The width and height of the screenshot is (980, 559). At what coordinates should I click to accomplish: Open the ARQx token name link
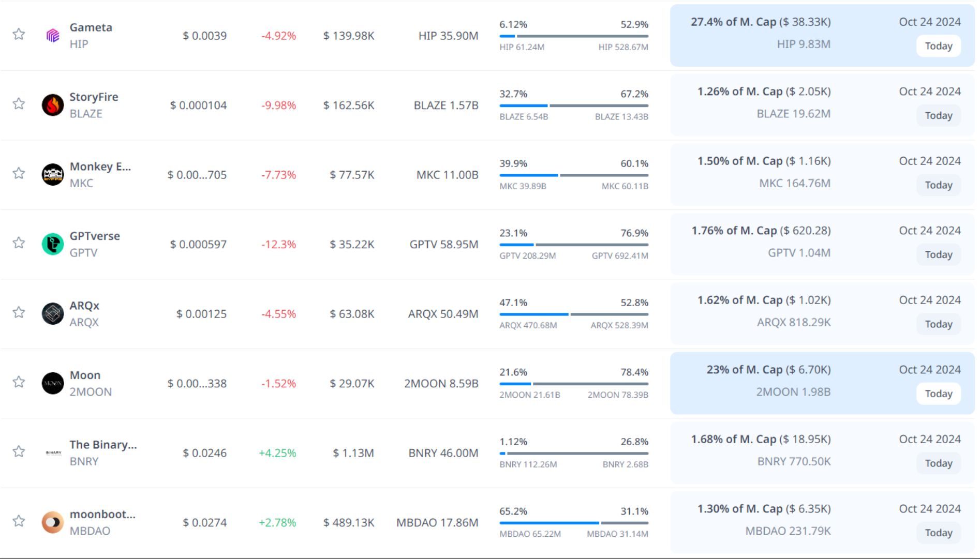[x=84, y=306]
